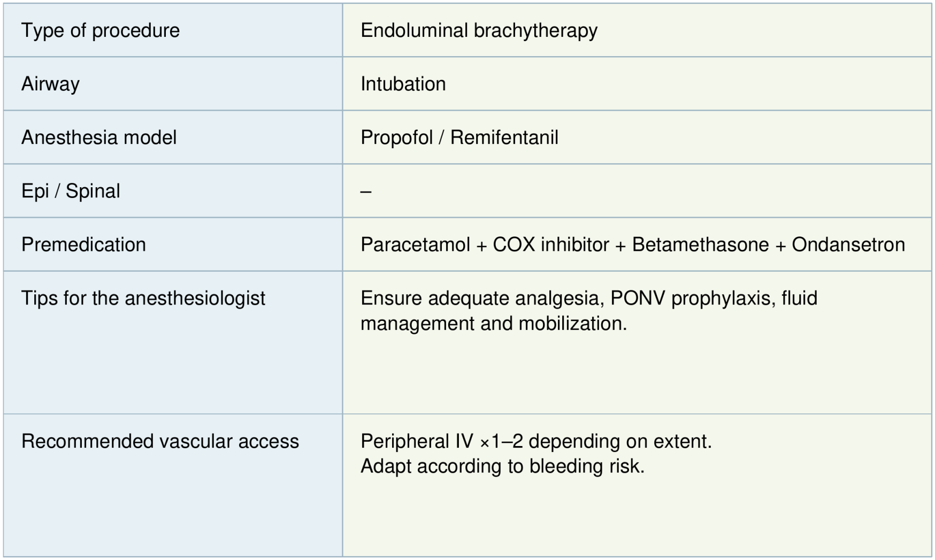The image size is (935, 560).
Task: Click the 'Premedication' row label
Action: 83,244
